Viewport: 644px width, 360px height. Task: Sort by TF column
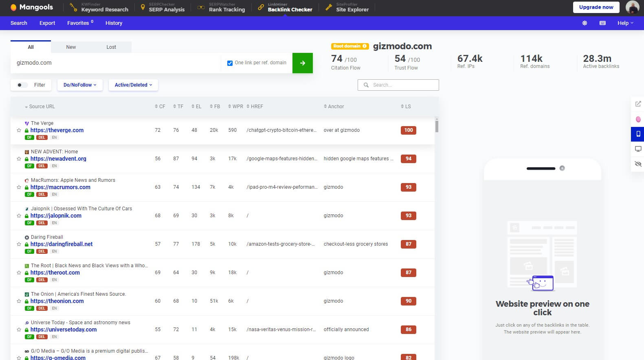178,107
